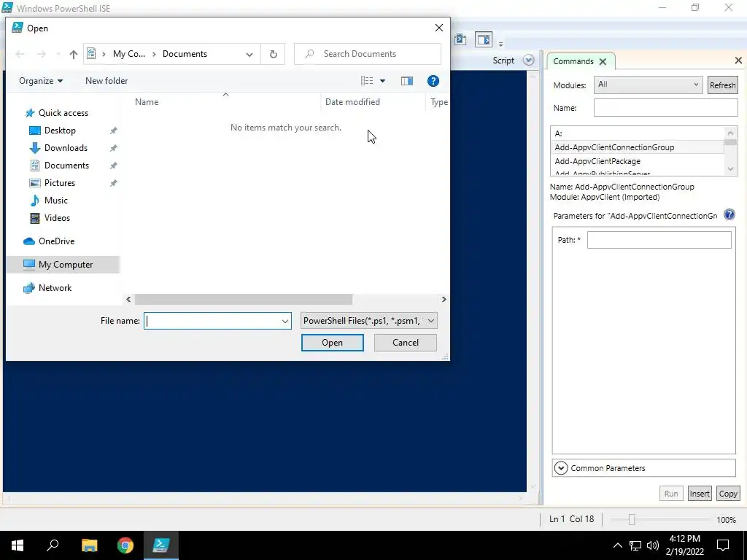Open dialog Help question mark icon
747x560 pixels.
tap(433, 81)
